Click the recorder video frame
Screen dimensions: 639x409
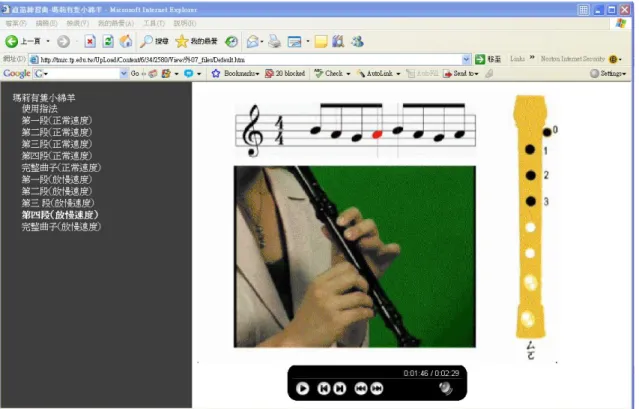click(355, 257)
